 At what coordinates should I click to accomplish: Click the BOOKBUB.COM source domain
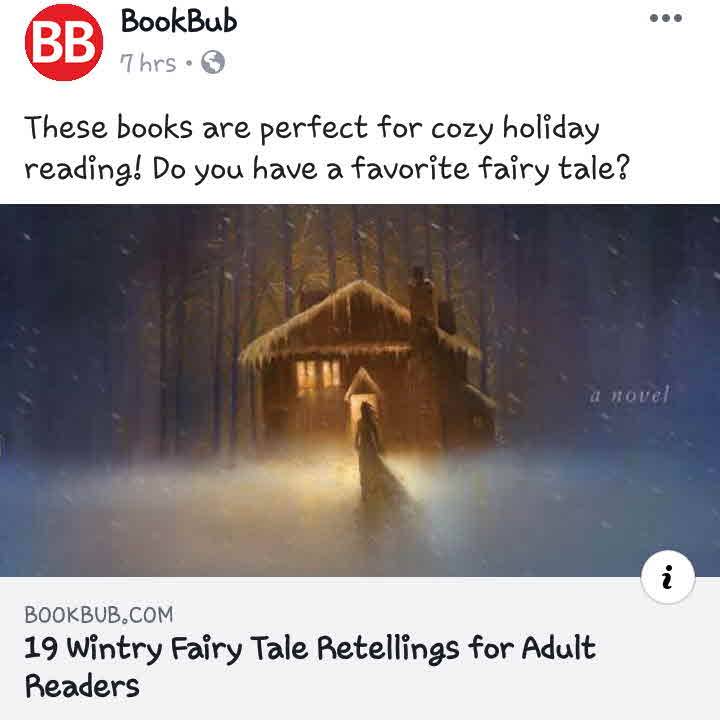tap(99, 615)
